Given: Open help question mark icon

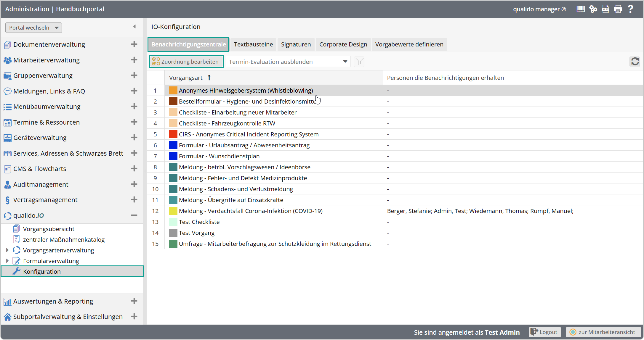Looking at the screenshot, I should pyautogui.click(x=631, y=9).
